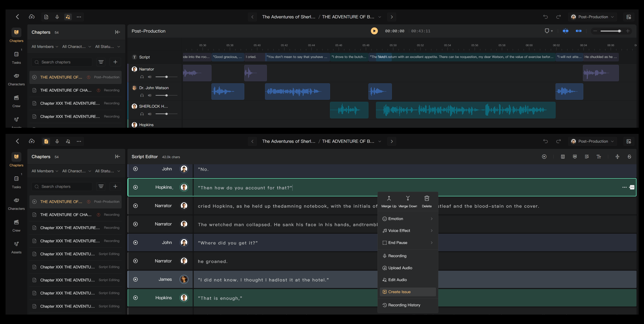Expand the All Members filter in the top window
The width and height of the screenshot is (644, 324).
pyautogui.click(x=45, y=46)
